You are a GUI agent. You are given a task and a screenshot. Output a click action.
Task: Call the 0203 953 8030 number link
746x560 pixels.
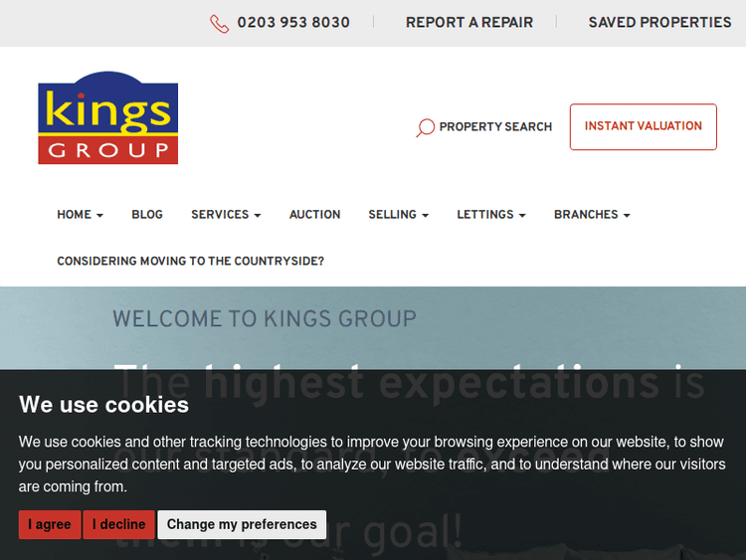[293, 22]
